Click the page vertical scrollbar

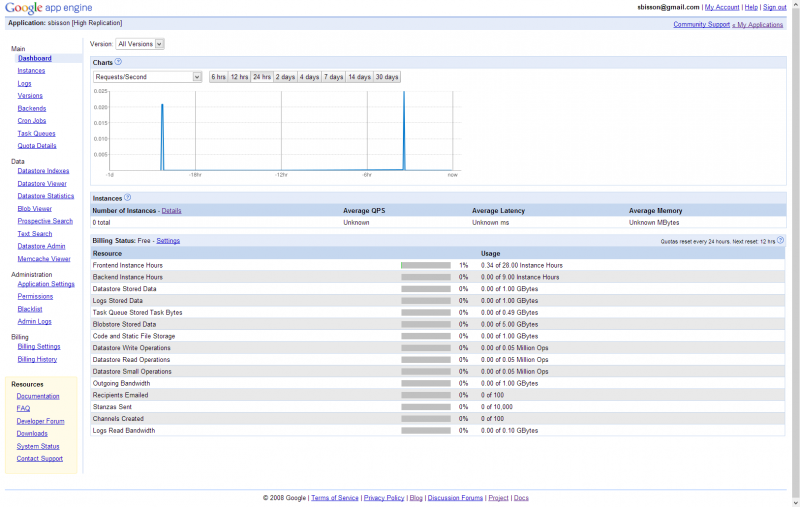(796, 254)
